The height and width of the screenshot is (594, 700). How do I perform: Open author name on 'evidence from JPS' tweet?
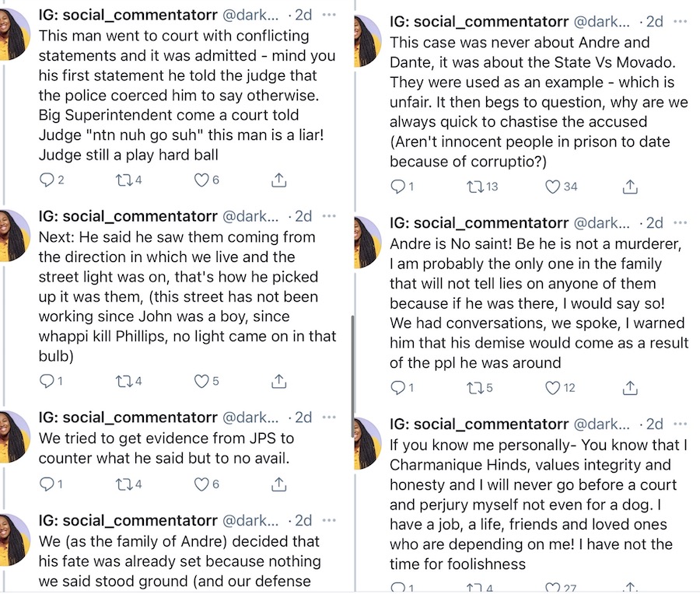(128, 418)
